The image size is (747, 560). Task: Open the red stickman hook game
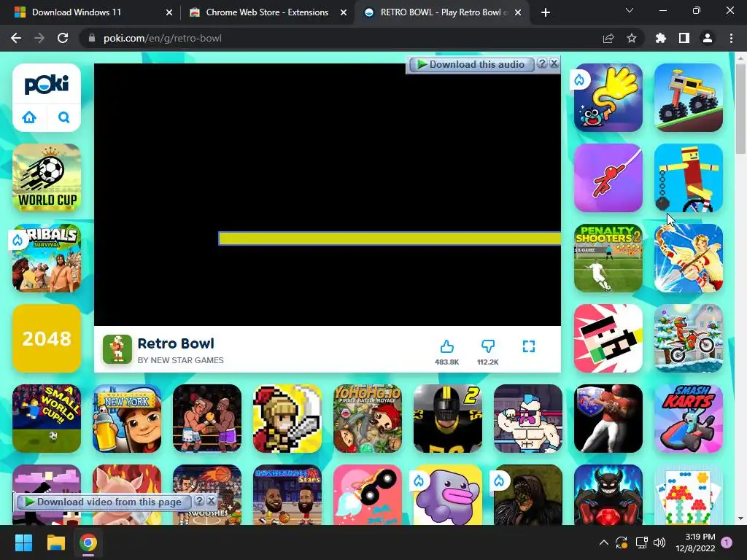(x=608, y=178)
